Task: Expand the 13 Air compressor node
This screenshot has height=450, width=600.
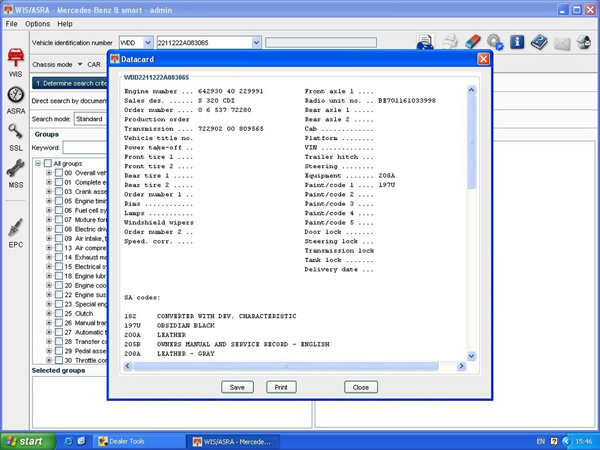Action: click(49, 248)
